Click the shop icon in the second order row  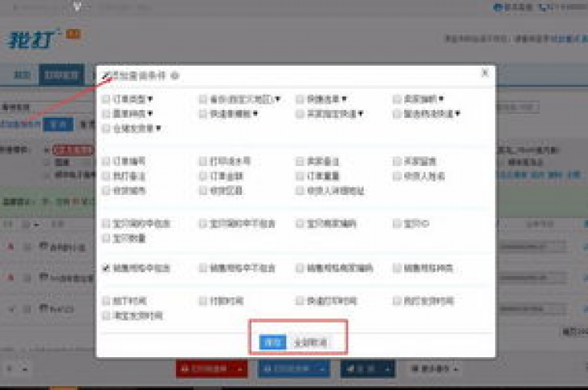(44, 278)
